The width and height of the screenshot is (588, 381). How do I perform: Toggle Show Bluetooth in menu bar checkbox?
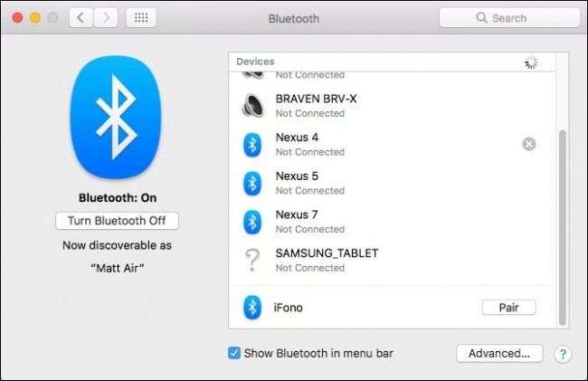[x=234, y=353]
